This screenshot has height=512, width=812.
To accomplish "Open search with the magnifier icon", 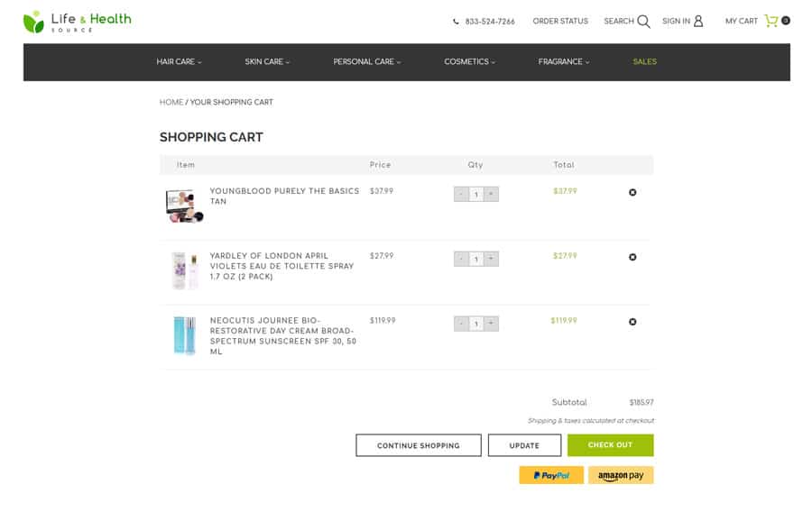I will click(643, 22).
